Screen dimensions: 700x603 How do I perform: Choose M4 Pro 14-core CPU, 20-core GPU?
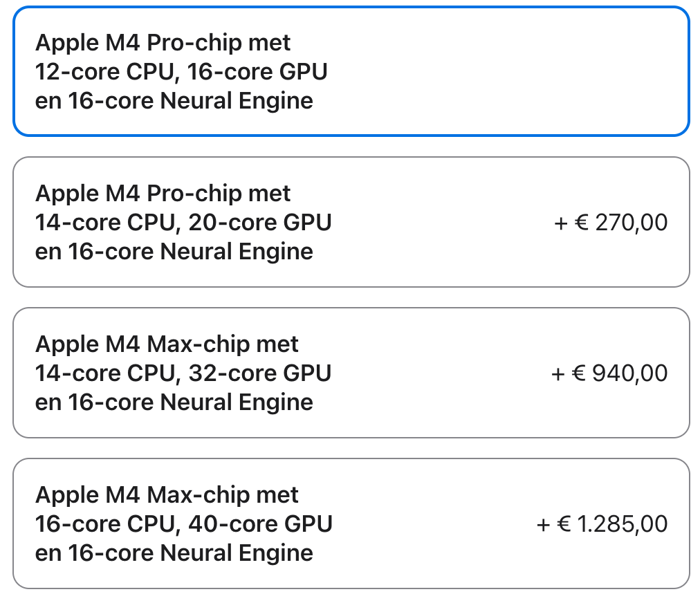click(x=351, y=222)
